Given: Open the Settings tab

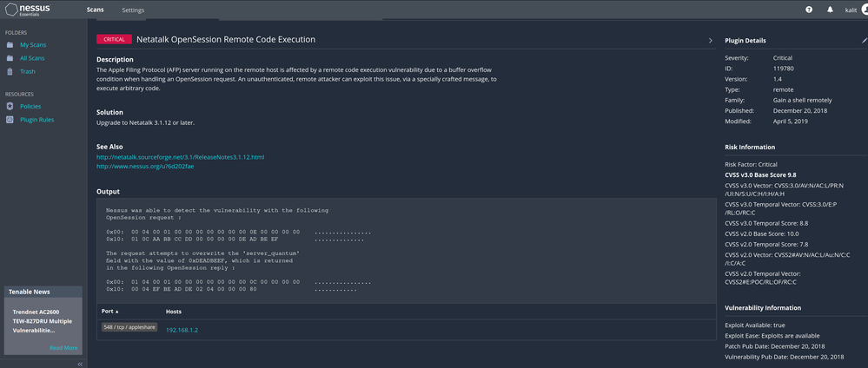Looking at the screenshot, I should tap(133, 10).
